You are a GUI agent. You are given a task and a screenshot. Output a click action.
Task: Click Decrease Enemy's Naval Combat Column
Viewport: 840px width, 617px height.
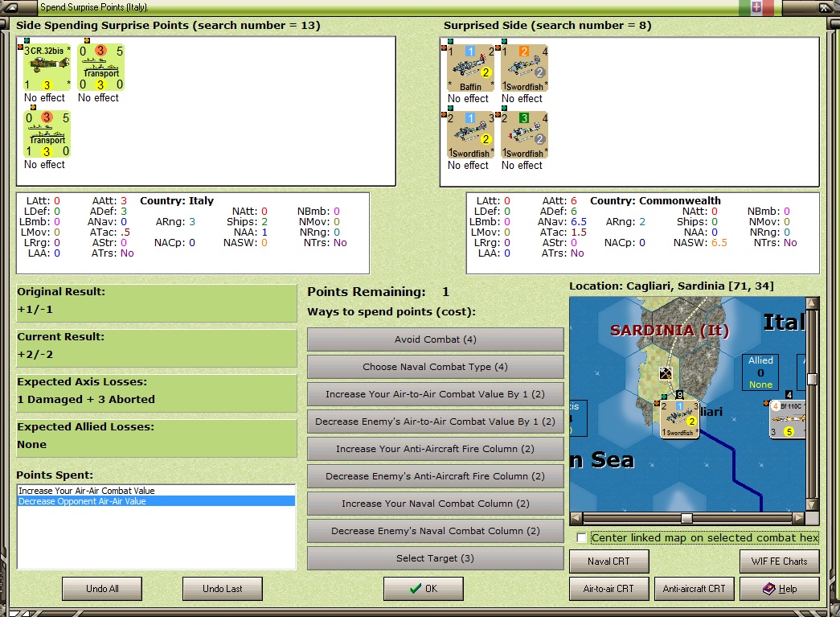(x=435, y=531)
